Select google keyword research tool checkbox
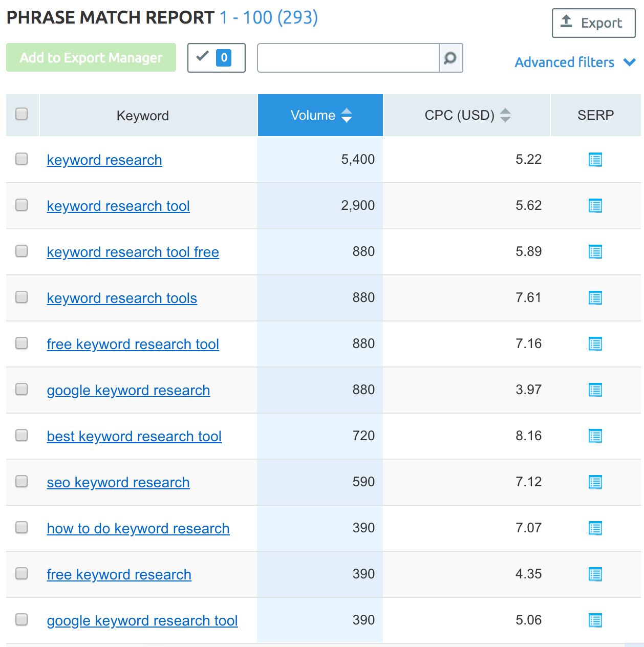 tap(22, 619)
